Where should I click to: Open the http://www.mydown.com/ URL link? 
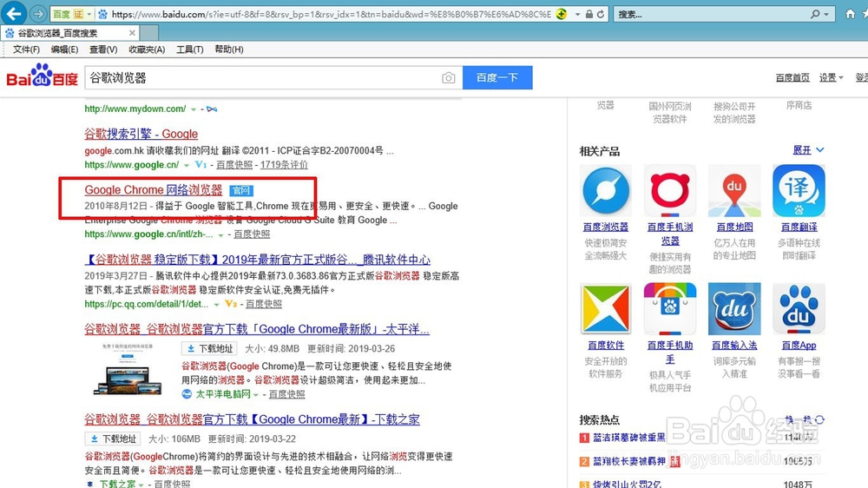[135, 109]
